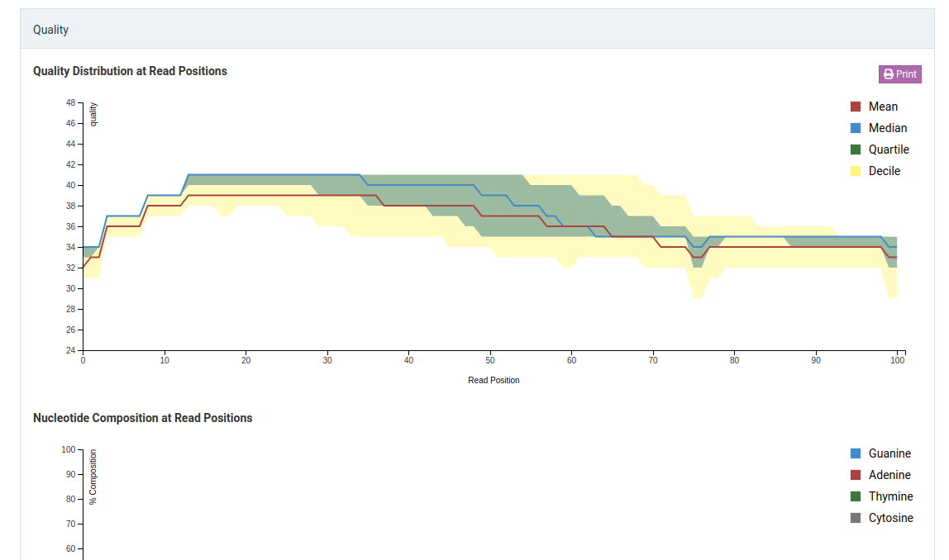The image size is (949, 560).
Task: Click the yellow Decile legend swatch
Action: tap(854, 171)
